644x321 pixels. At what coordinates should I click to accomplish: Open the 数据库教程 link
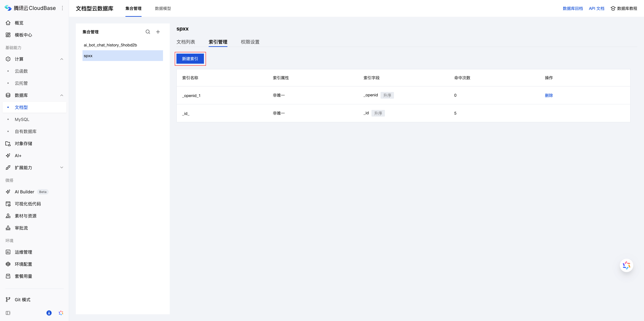click(627, 9)
